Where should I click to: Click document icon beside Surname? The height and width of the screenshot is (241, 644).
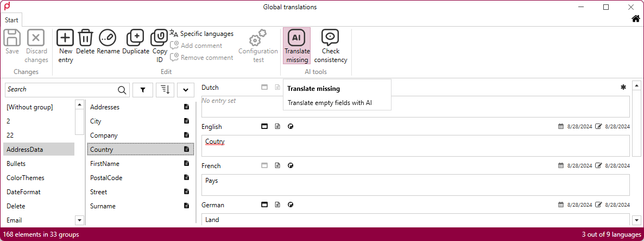(x=186, y=206)
